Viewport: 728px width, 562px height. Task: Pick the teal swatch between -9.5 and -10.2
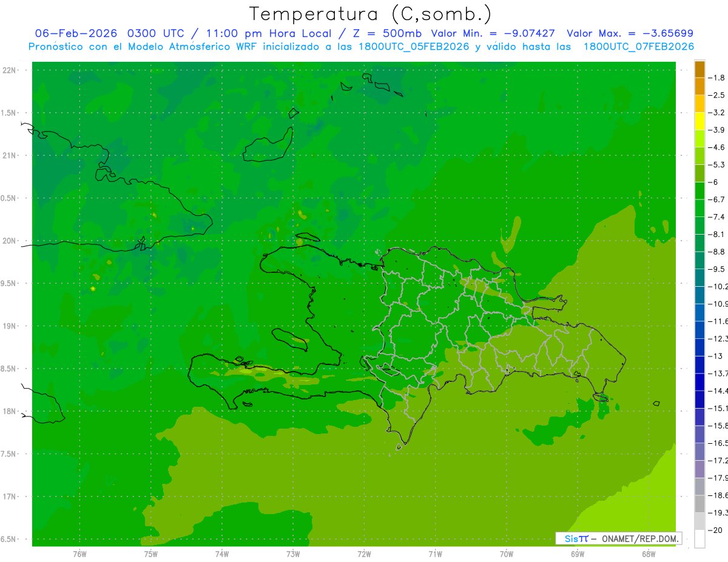[x=699, y=278]
